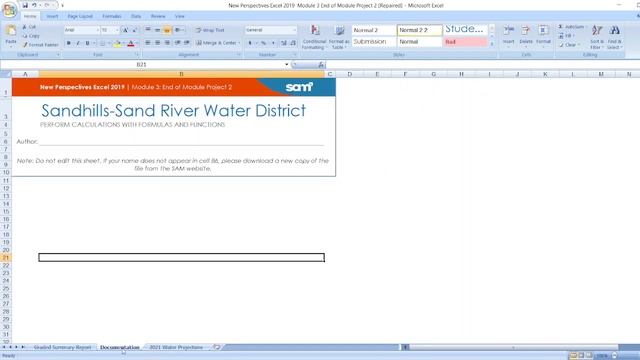640x360 pixels.
Task: Expand the cell styles gallery
Action: [x=492, y=44]
